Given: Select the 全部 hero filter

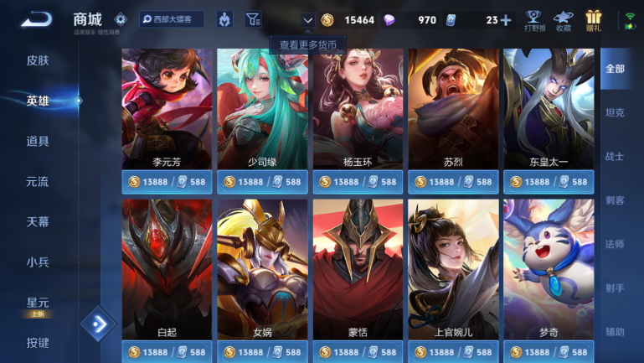Looking at the screenshot, I should [x=615, y=69].
